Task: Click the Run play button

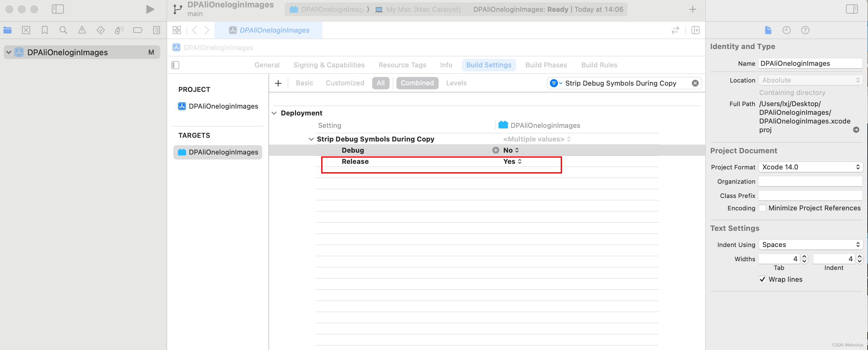Action: click(150, 9)
